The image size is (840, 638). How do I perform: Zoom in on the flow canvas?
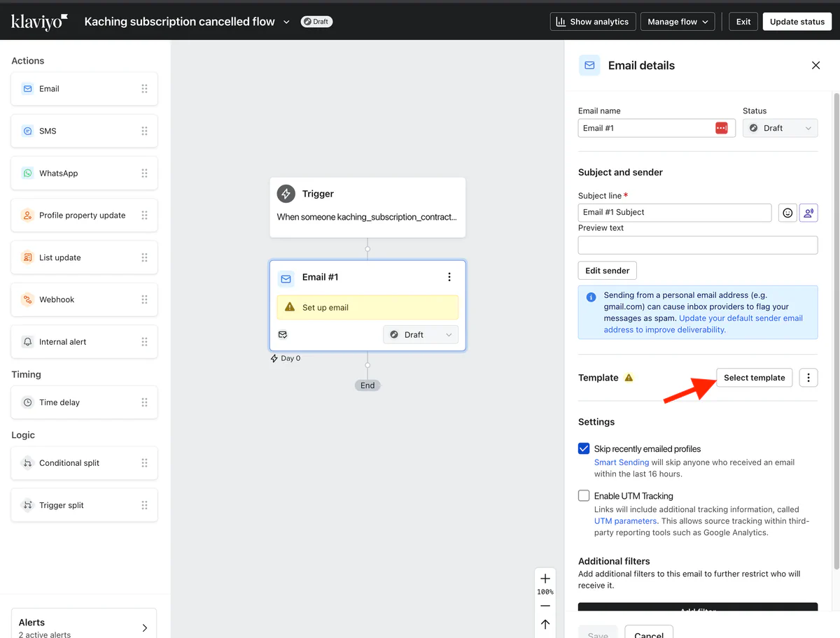[545, 579]
